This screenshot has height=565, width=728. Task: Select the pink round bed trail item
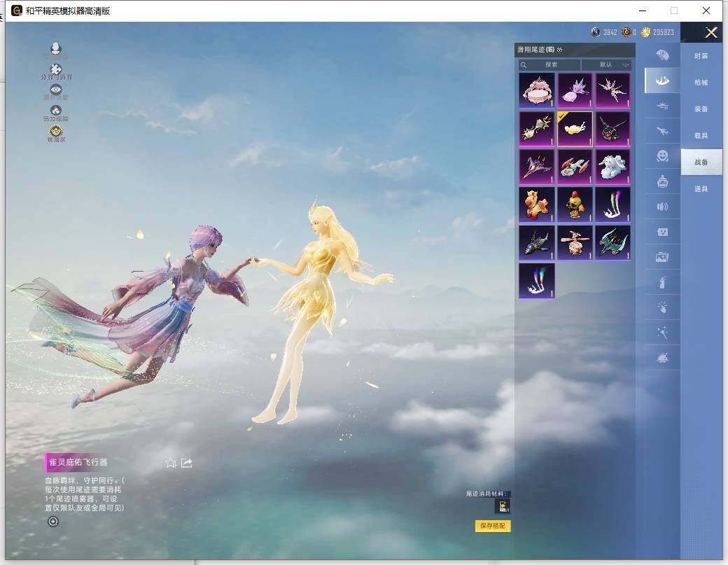(536, 90)
